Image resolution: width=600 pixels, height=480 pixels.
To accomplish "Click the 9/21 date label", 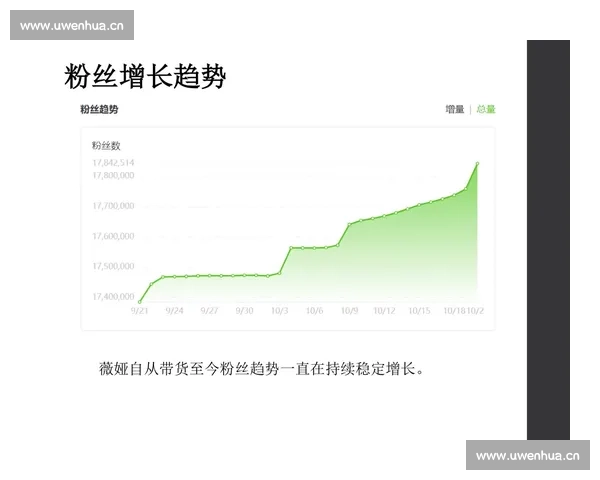I will tap(139, 310).
